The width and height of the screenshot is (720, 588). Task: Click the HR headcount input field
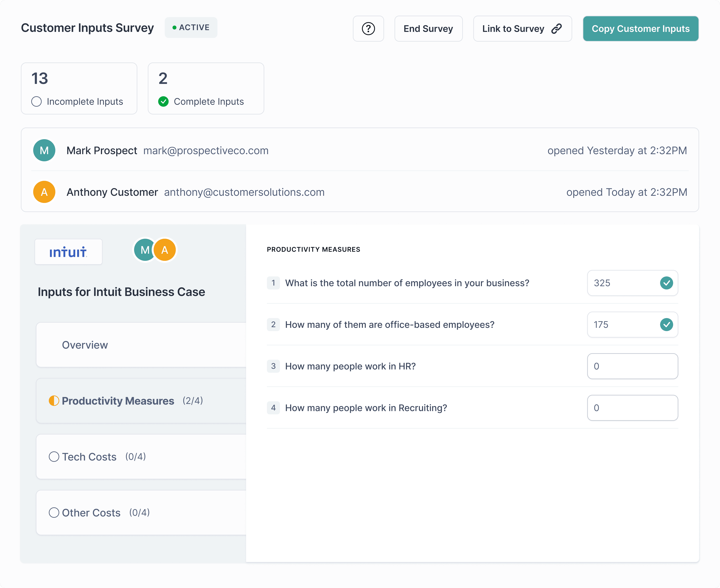tap(632, 366)
